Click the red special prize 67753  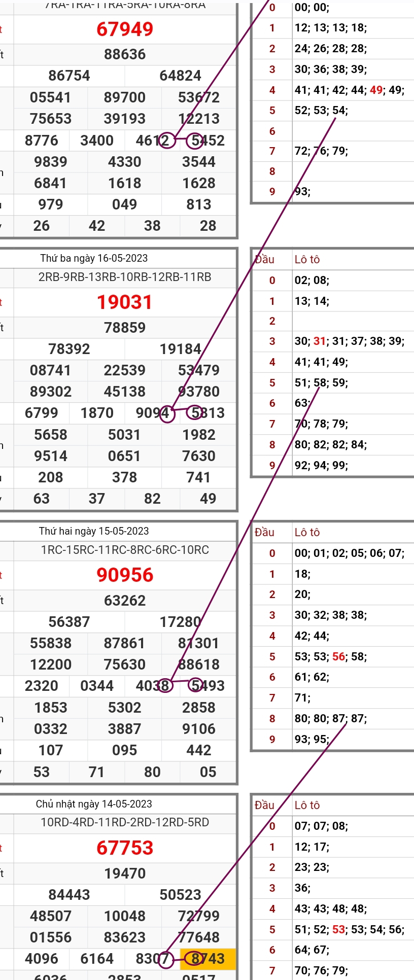point(125,848)
